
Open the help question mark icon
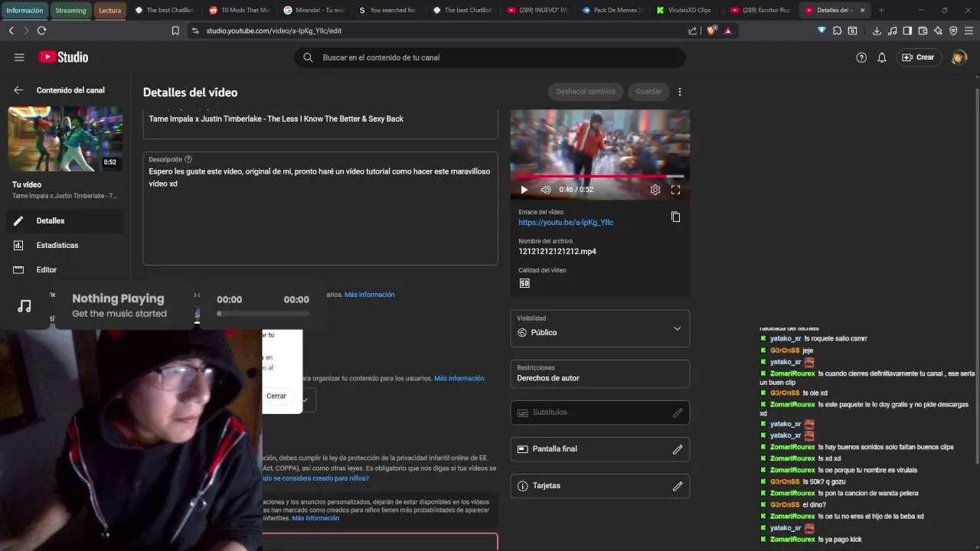click(861, 57)
